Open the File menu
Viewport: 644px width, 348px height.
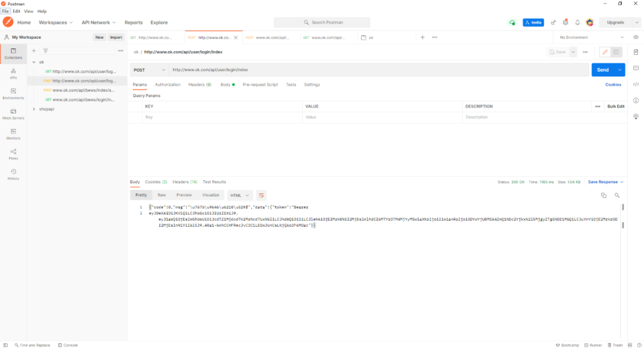[x=5, y=11]
